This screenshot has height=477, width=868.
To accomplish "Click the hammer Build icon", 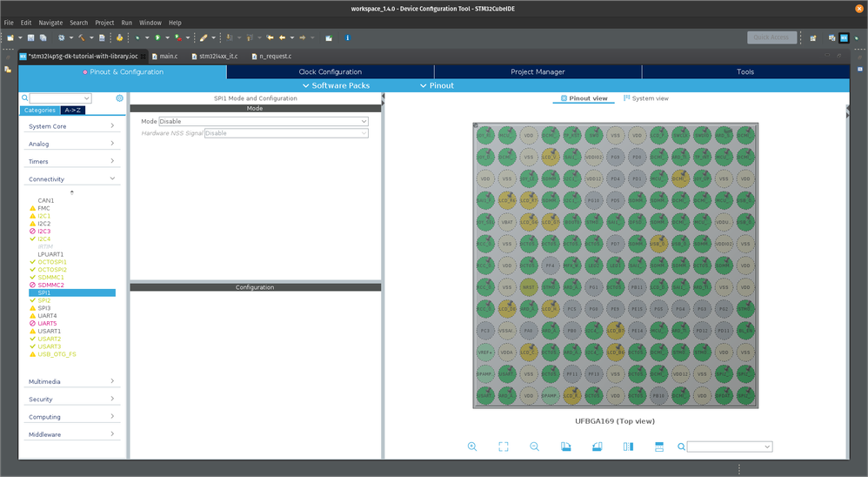I will 82,37.
